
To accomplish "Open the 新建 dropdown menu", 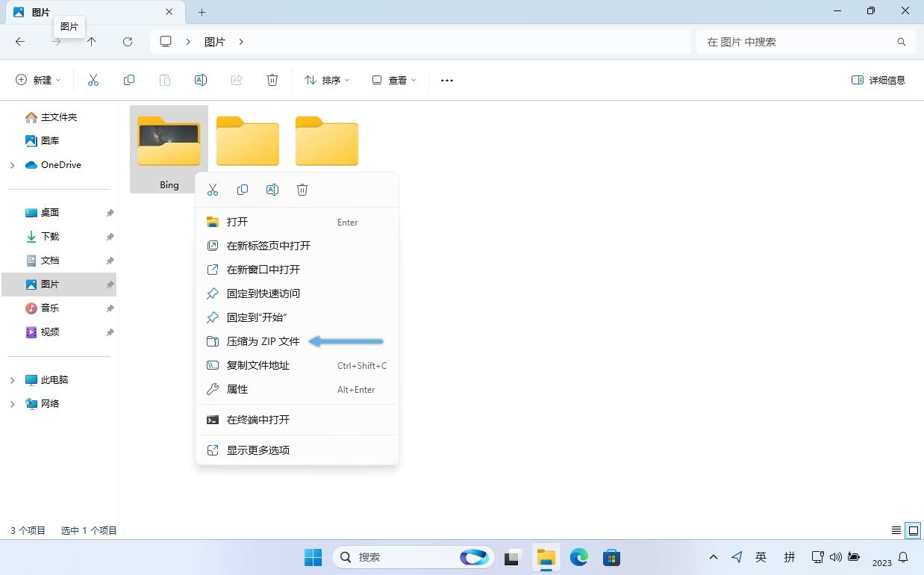I will (x=39, y=80).
